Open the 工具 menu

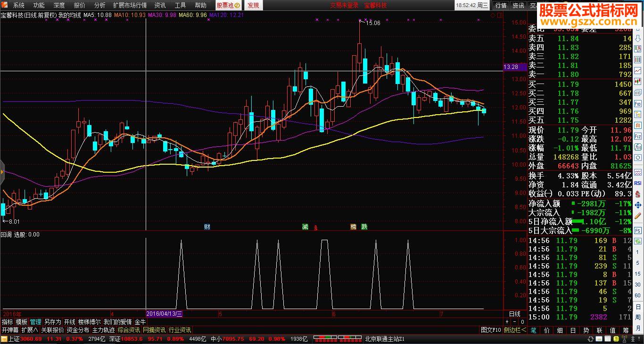coord(180,5)
